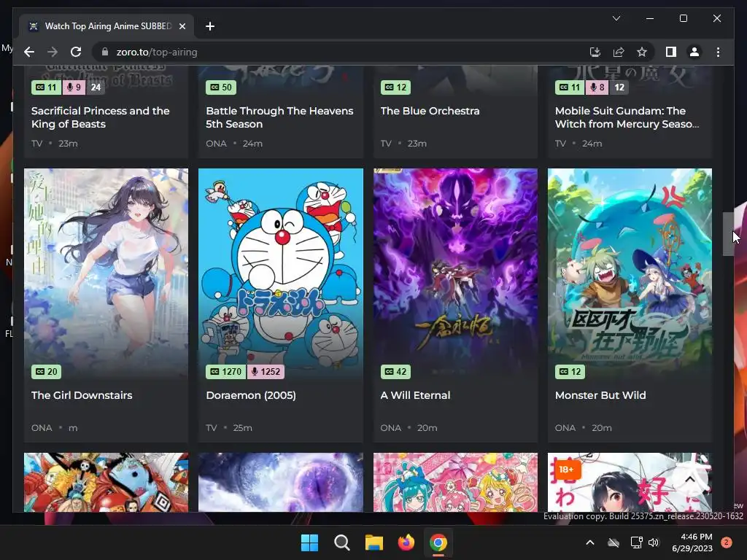Click the address bar URL zoro.to/top-airing
Screen dimensions: 747x560
pos(157,52)
